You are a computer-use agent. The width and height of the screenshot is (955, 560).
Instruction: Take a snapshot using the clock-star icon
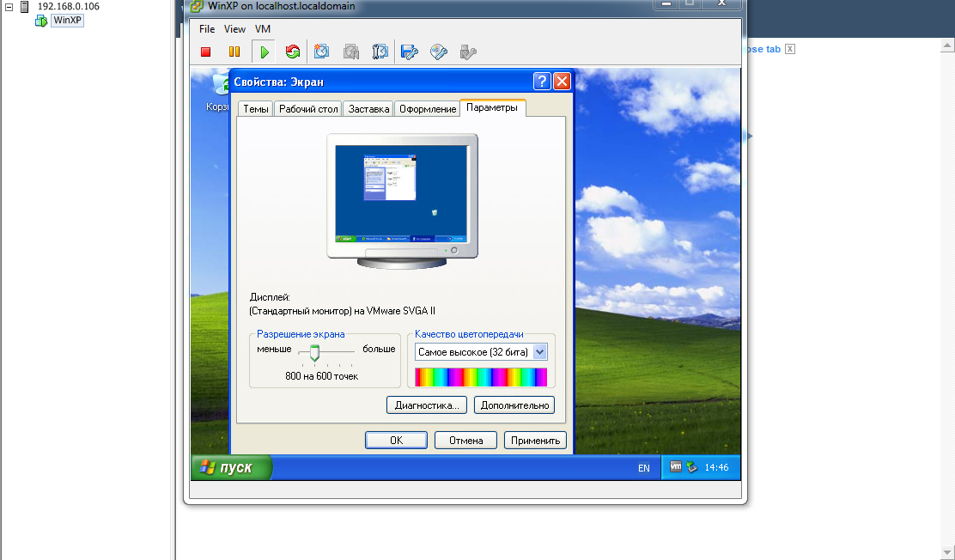click(x=321, y=52)
